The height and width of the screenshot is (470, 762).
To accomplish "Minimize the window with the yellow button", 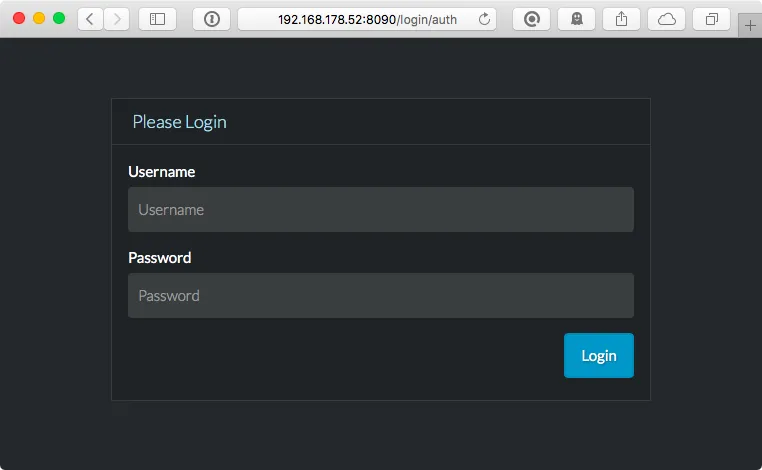I will (39, 18).
